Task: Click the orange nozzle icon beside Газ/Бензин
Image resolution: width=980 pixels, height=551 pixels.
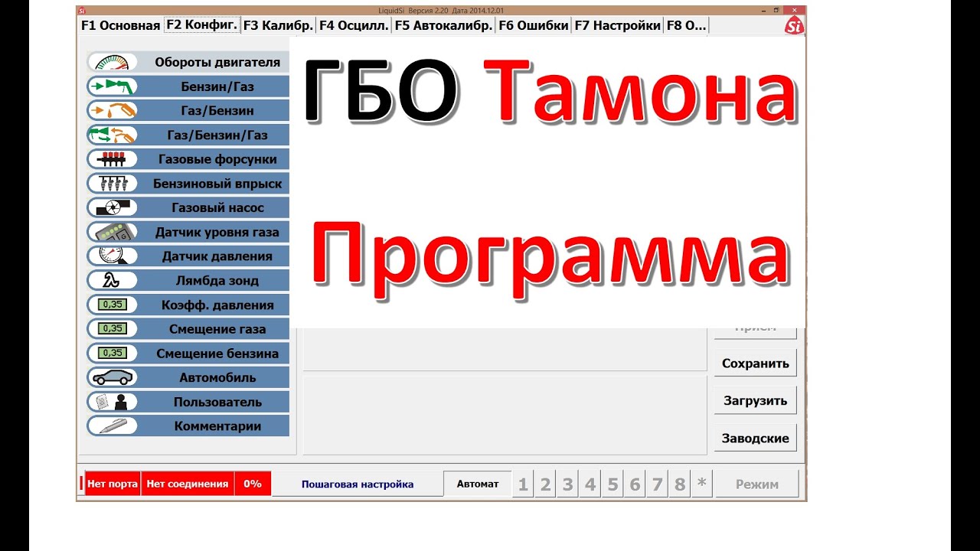Action: coord(112,110)
